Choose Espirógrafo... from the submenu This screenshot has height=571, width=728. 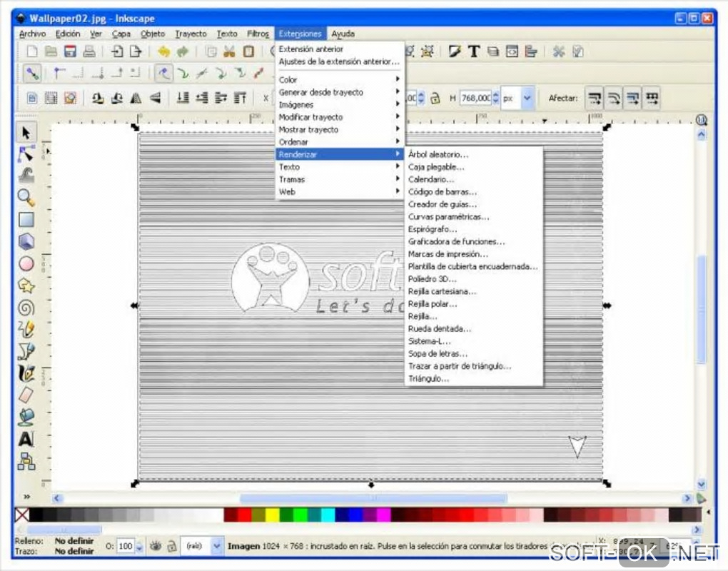(x=474, y=229)
